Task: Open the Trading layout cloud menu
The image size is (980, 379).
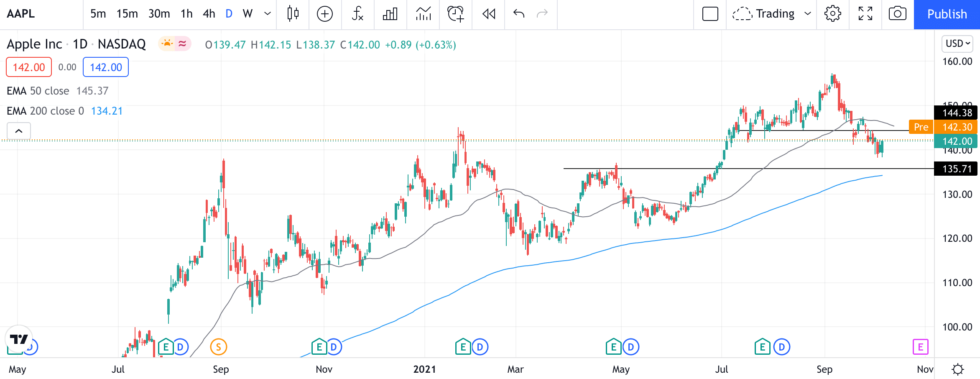Action: pyautogui.click(x=763, y=14)
